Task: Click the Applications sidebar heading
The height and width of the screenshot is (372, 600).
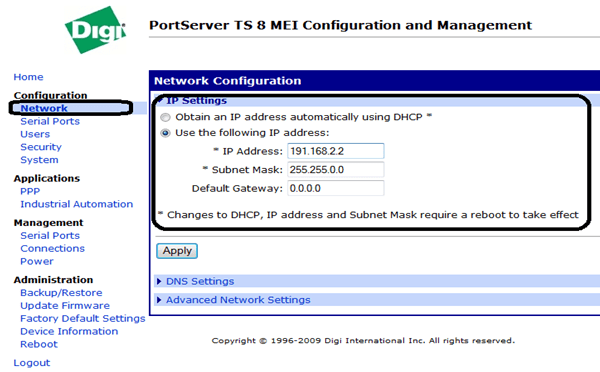Action: tap(47, 178)
